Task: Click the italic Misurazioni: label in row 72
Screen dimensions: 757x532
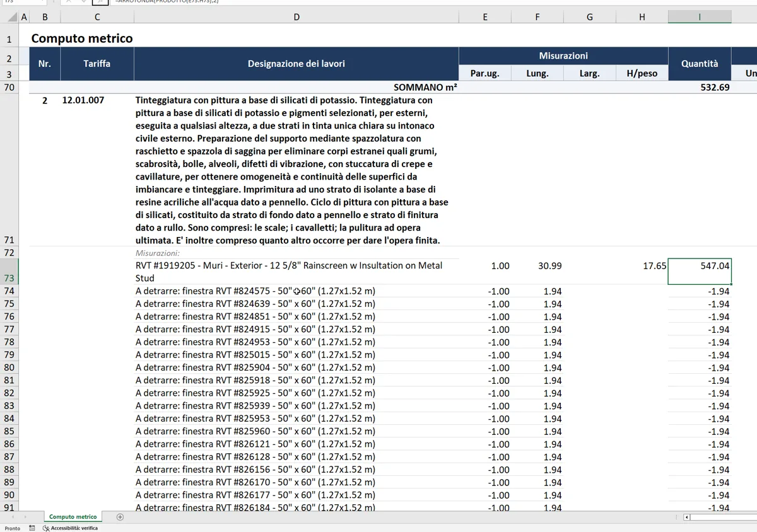Action: click(158, 253)
